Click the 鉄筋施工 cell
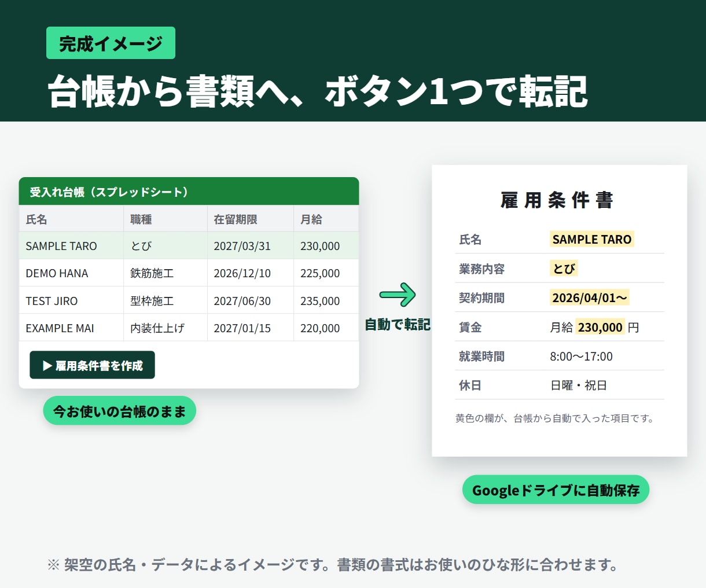The image size is (706, 588). (x=165, y=273)
